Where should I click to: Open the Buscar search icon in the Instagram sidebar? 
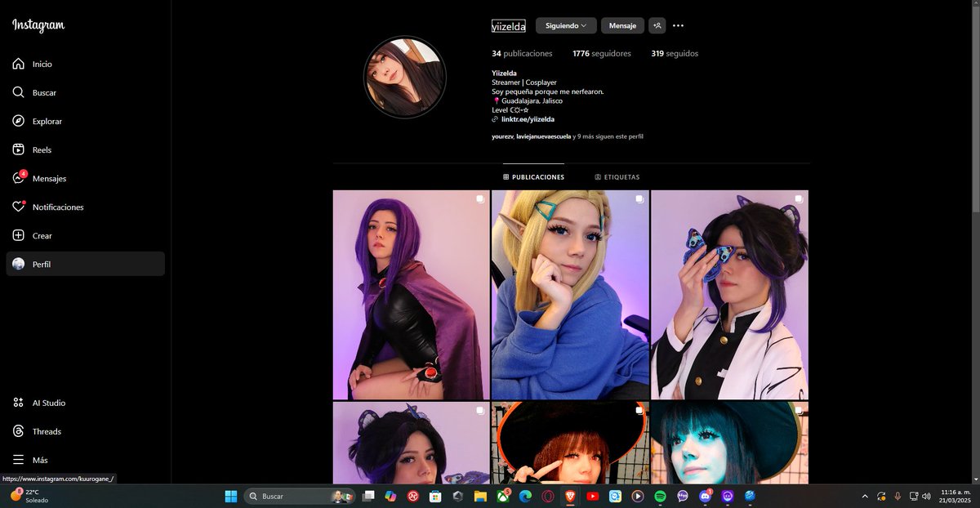[18, 92]
